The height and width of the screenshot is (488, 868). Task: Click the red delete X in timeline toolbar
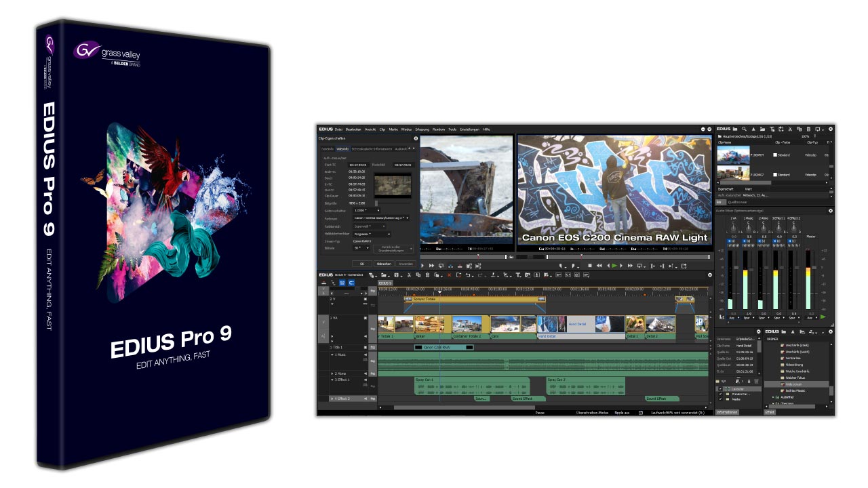[448, 275]
